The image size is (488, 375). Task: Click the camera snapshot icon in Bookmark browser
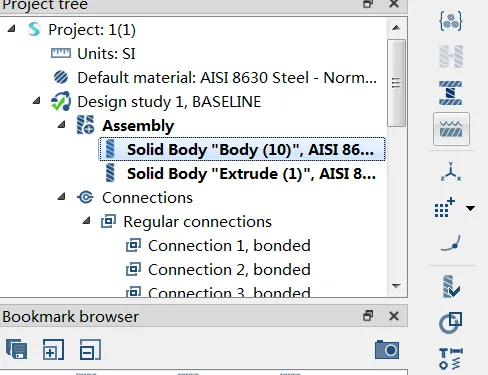pos(387,350)
